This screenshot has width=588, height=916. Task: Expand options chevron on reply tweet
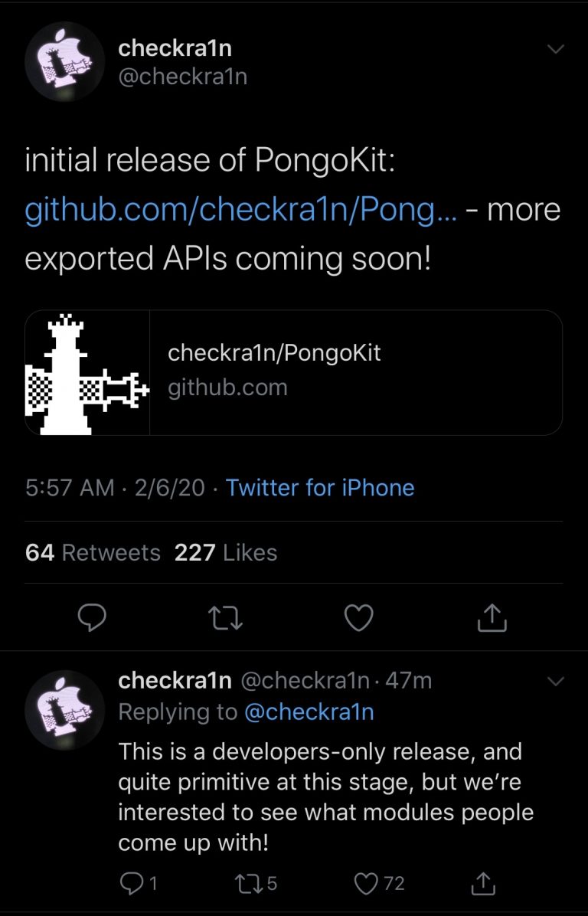(x=556, y=681)
